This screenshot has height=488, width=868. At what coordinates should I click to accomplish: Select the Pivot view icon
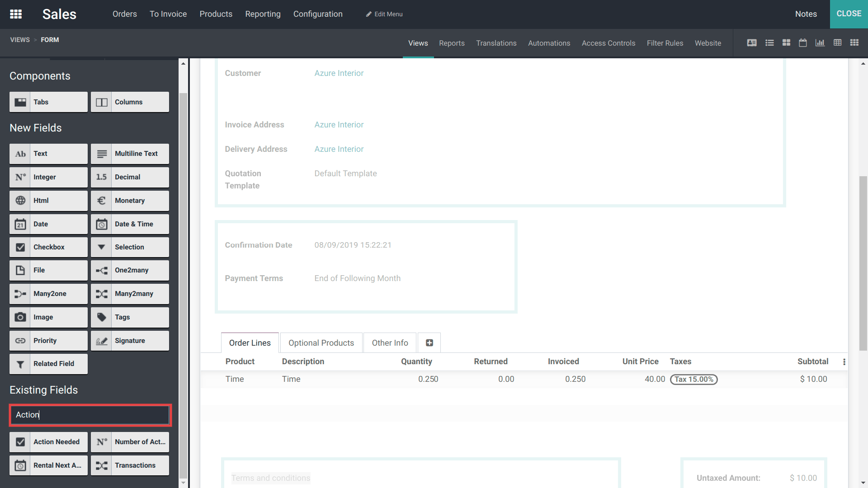tap(838, 42)
